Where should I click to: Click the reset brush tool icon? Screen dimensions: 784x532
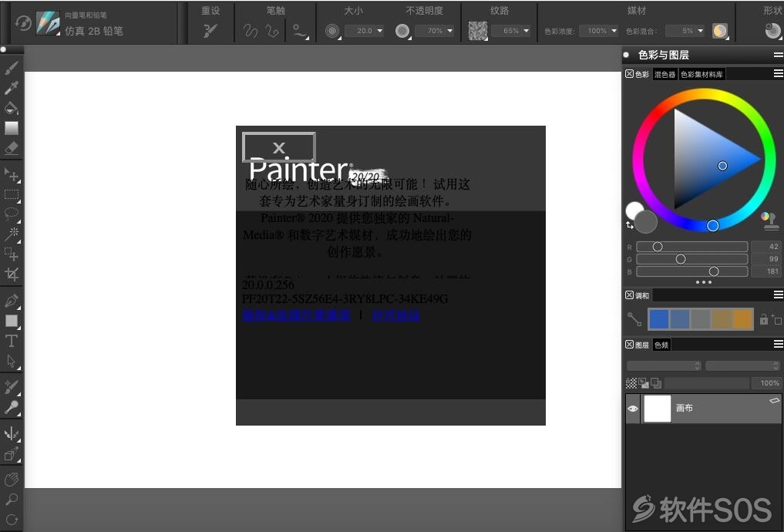(210, 31)
